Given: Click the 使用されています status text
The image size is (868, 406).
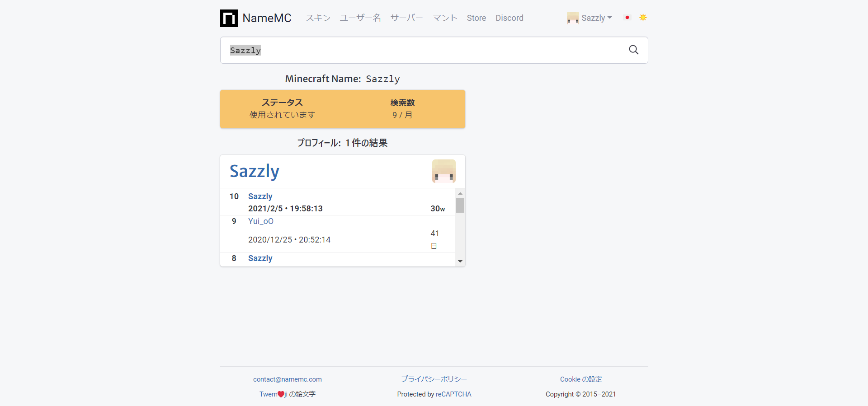Looking at the screenshot, I should coord(282,115).
